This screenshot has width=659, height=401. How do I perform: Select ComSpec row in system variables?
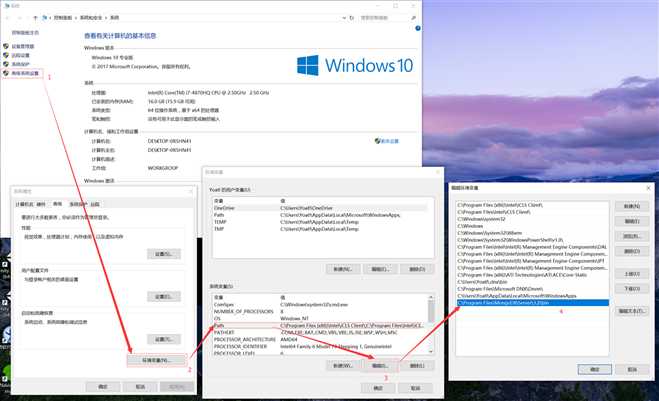[x=319, y=305]
